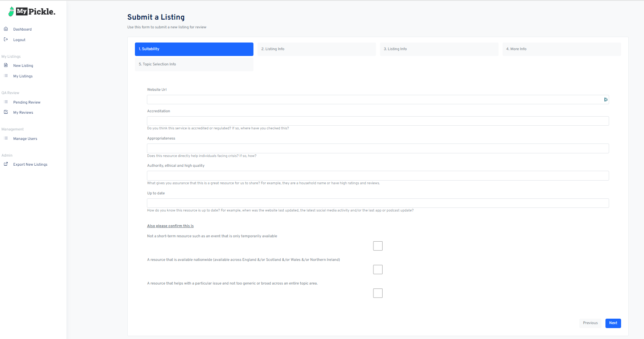644x339 pixels.
Task: Click the Accreditation input field
Action: (x=378, y=121)
